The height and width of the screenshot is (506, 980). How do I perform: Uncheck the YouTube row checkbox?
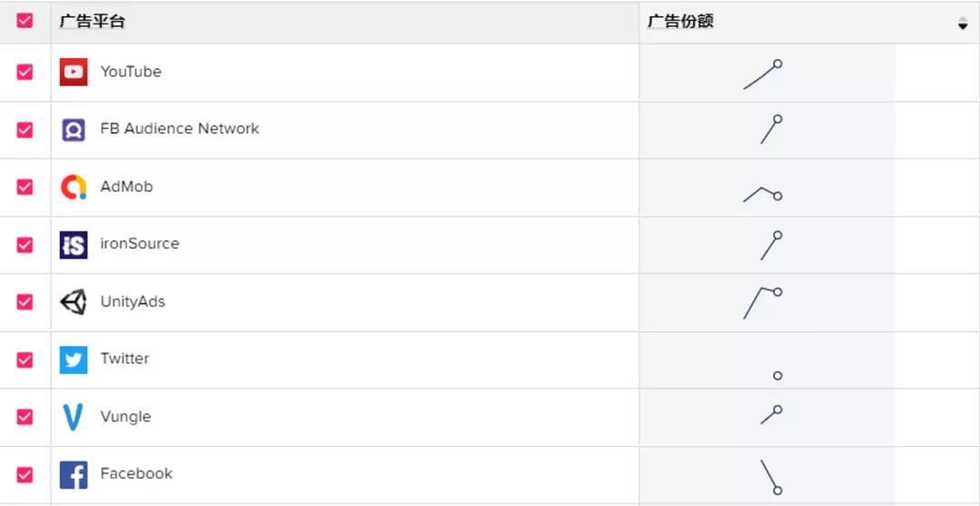tap(24, 72)
